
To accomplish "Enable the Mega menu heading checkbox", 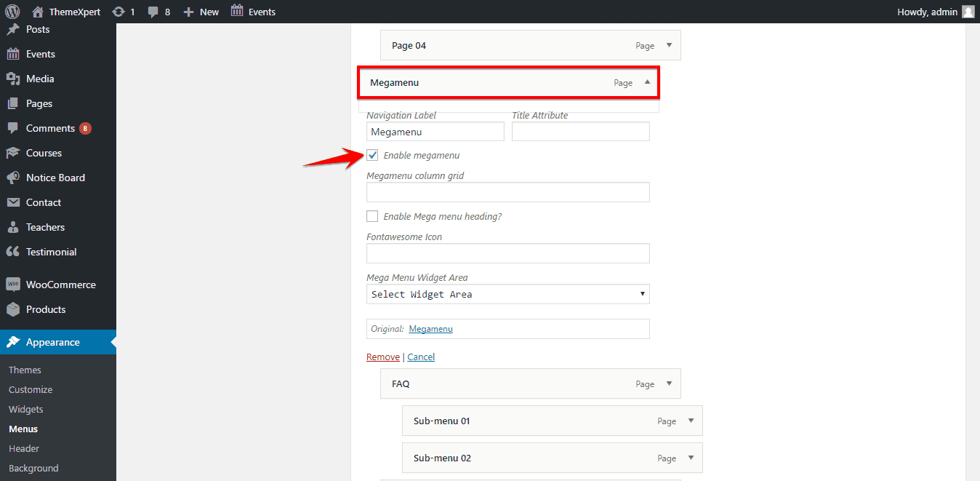I will (372, 216).
